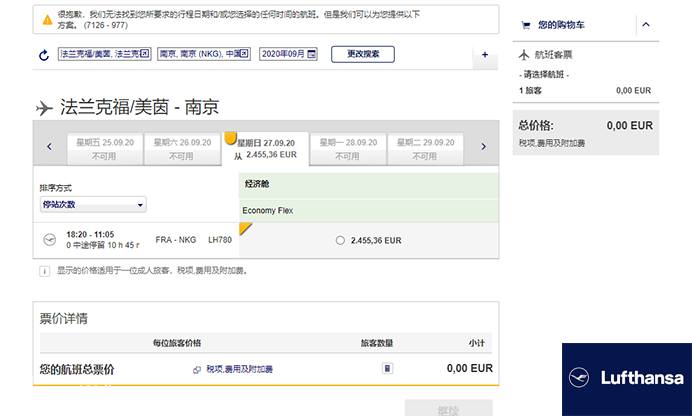Open the taxes link popup icon
The image size is (692, 416).
point(197,370)
